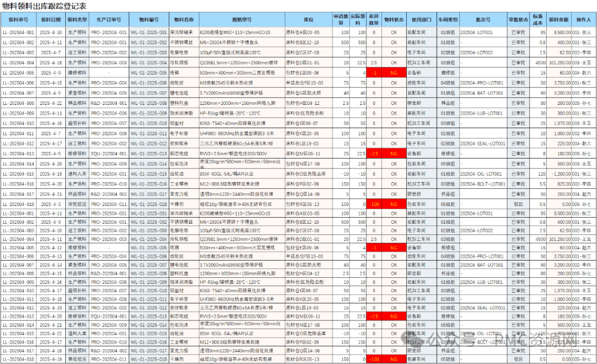Click 超领补料 in the row dated 2025-4-16

point(77,123)
